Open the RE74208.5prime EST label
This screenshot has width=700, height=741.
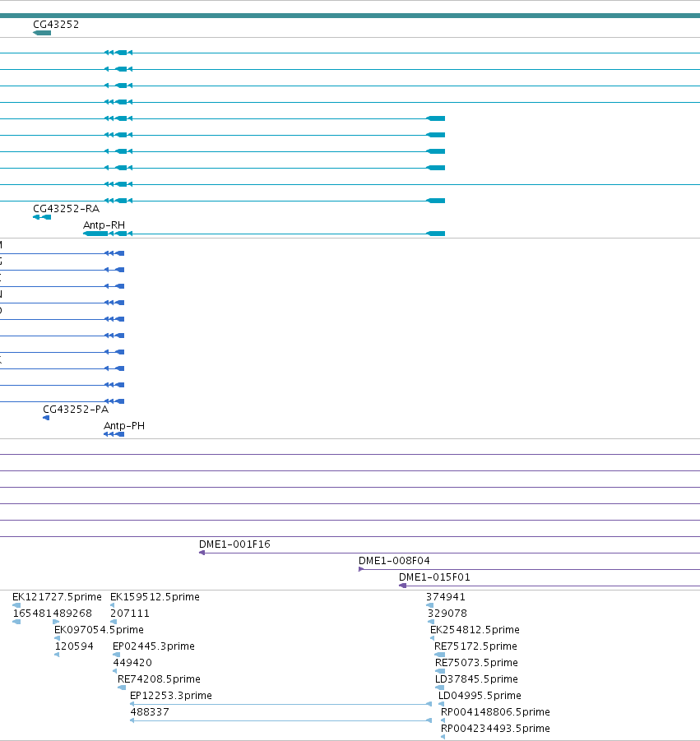point(160,679)
